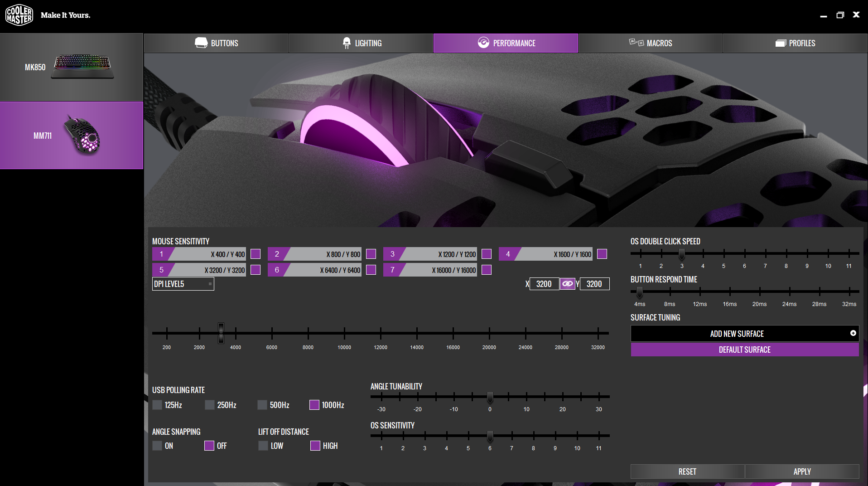Set USB polling rate to 500Hz
This screenshot has width=868, height=486.
pyautogui.click(x=262, y=405)
